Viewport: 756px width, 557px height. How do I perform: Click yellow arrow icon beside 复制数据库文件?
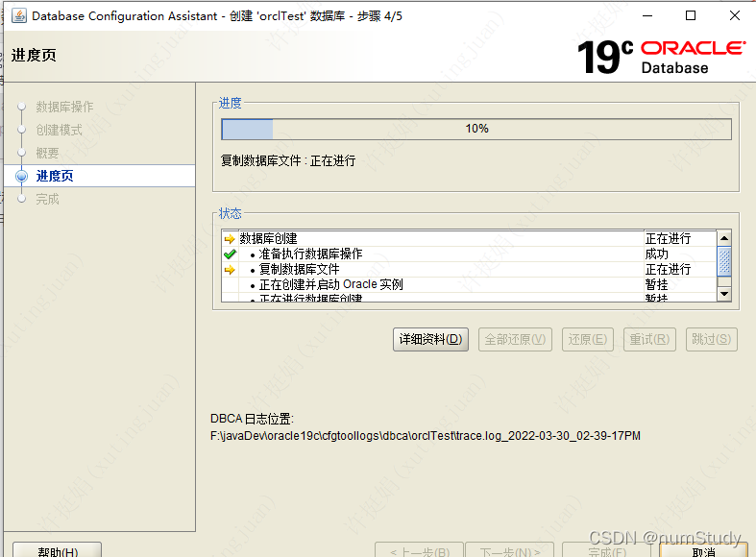[x=230, y=270]
